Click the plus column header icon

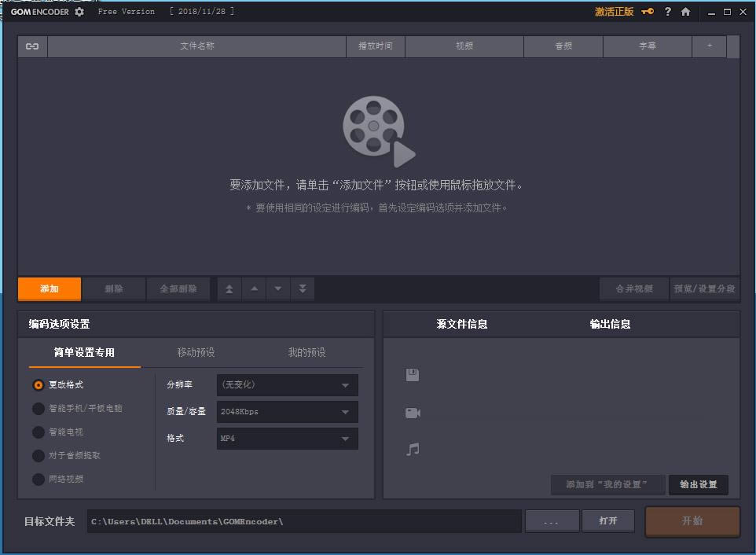coord(709,46)
